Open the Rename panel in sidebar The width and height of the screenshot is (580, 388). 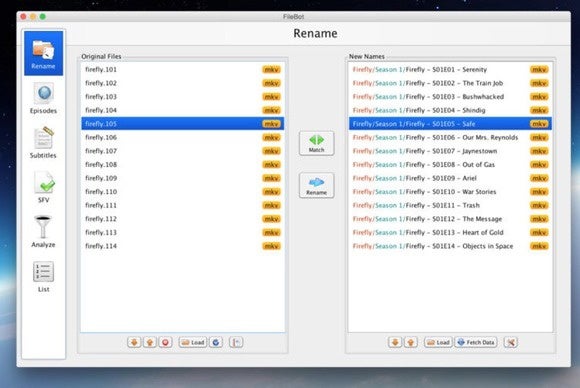click(43, 53)
